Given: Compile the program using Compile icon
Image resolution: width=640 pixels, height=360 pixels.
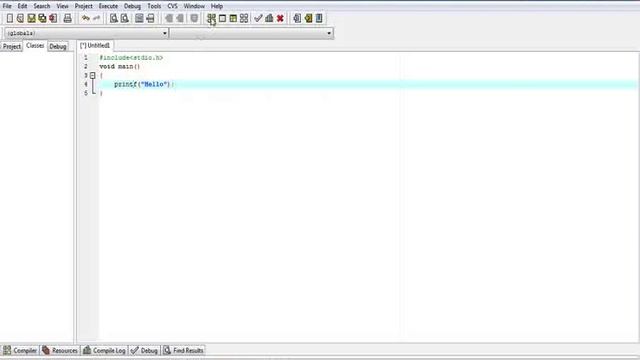Looking at the screenshot, I should [211, 18].
